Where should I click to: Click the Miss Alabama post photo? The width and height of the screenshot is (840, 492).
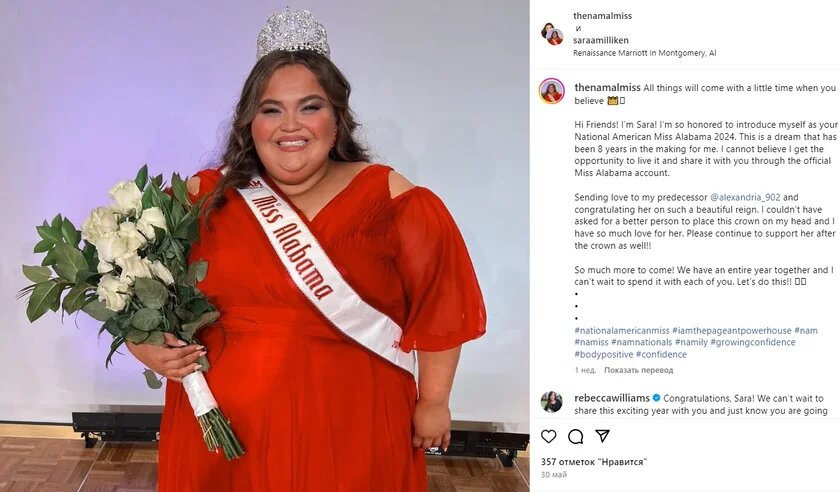pyautogui.click(x=265, y=246)
